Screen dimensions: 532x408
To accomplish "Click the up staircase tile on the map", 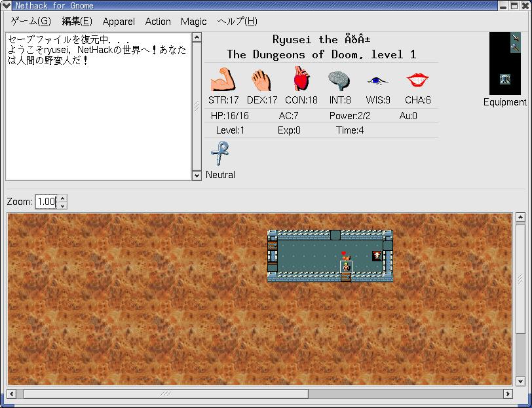I will [x=377, y=255].
